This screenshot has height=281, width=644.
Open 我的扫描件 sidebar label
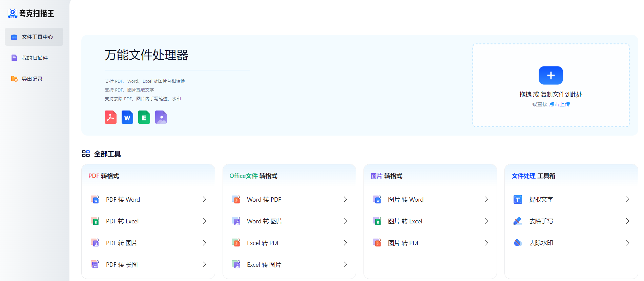pos(35,58)
